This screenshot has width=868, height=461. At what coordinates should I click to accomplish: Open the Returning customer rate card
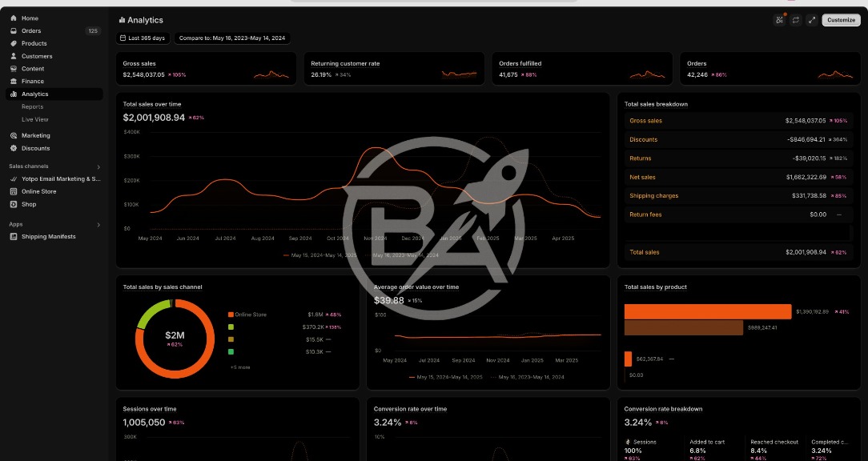pos(394,69)
